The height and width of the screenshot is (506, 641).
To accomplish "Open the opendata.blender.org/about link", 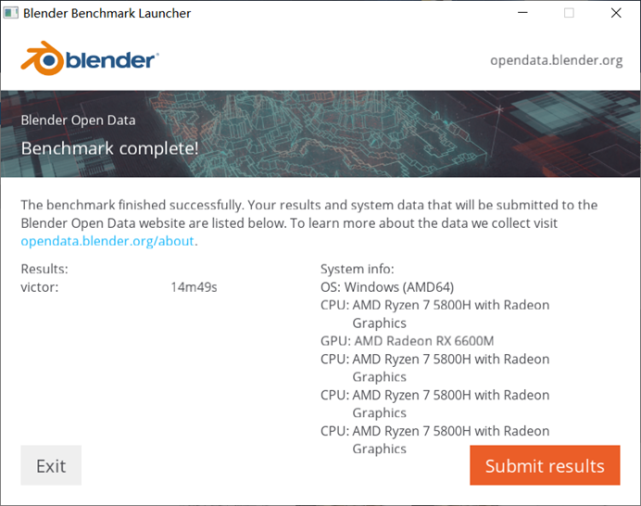I will click(x=108, y=241).
